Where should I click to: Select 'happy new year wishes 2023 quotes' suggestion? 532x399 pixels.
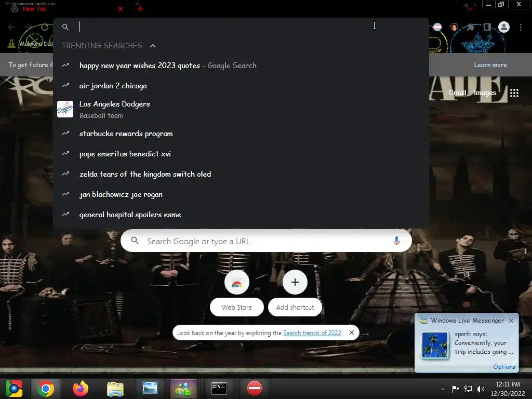(x=241, y=65)
